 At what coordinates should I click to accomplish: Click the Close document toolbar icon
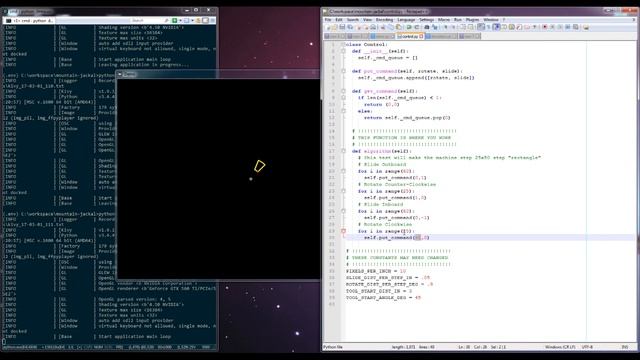click(x=359, y=27)
